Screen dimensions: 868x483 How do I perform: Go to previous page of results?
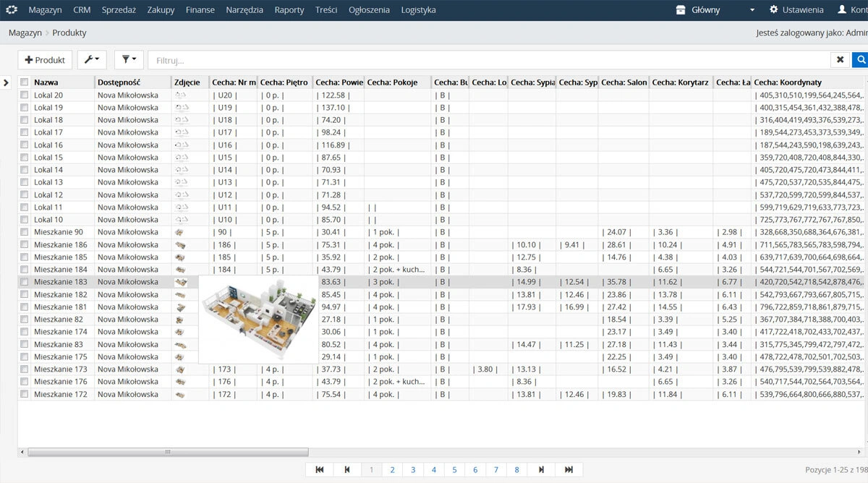pyautogui.click(x=347, y=470)
